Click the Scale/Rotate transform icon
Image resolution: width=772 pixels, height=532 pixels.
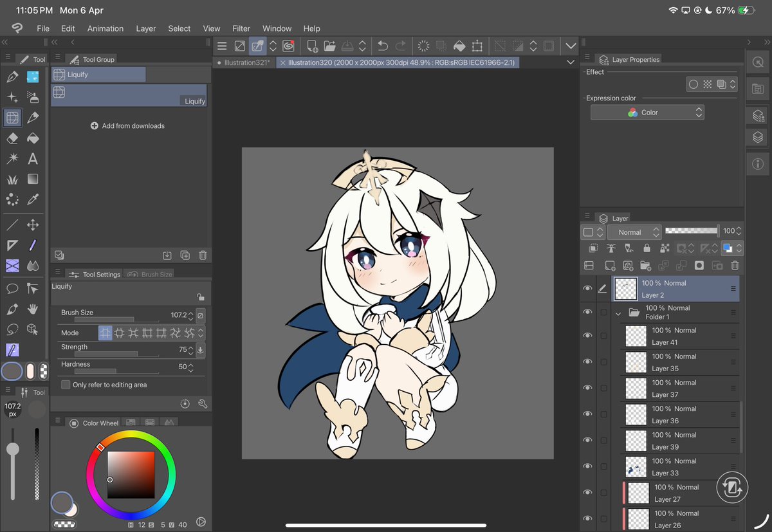tap(477, 46)
